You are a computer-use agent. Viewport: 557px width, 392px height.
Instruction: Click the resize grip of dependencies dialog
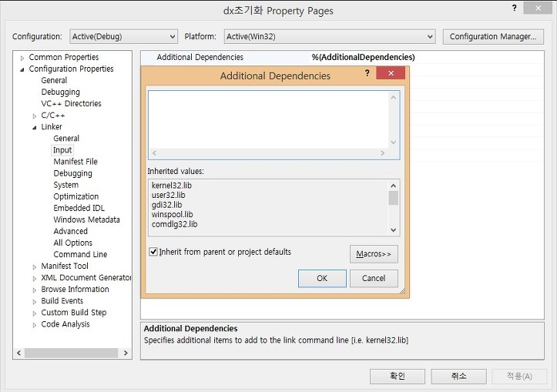pos(402,291)
